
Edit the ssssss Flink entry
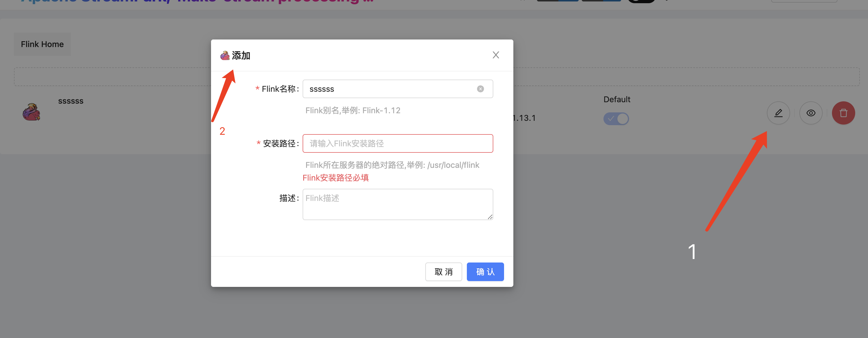(778, 113)
